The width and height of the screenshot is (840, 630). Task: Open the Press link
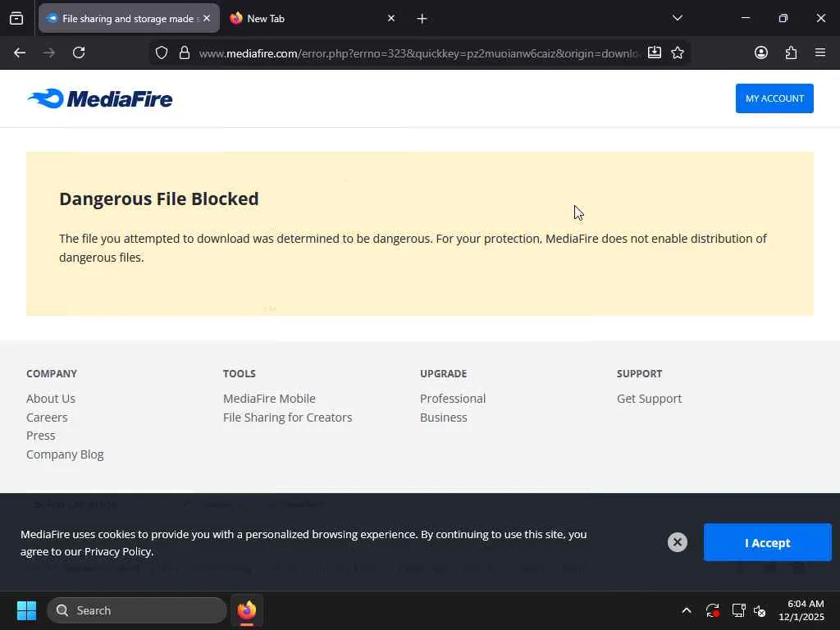(41, 436)
